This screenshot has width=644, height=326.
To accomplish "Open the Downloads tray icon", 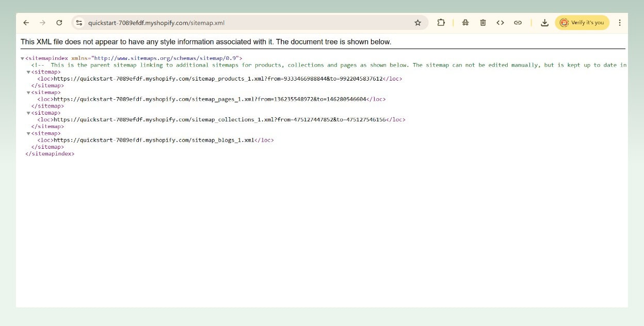I will (544, 23).
